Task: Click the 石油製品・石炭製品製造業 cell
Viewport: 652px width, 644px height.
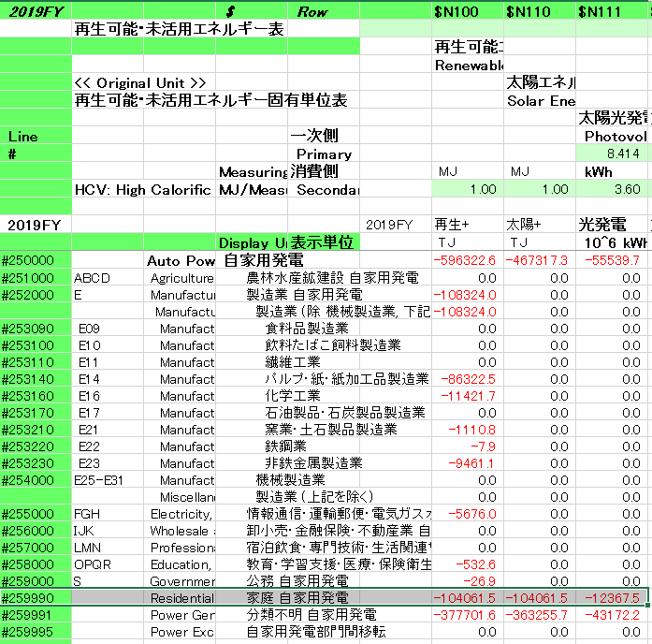Action: pyautogui.click(x=345, y=413)
